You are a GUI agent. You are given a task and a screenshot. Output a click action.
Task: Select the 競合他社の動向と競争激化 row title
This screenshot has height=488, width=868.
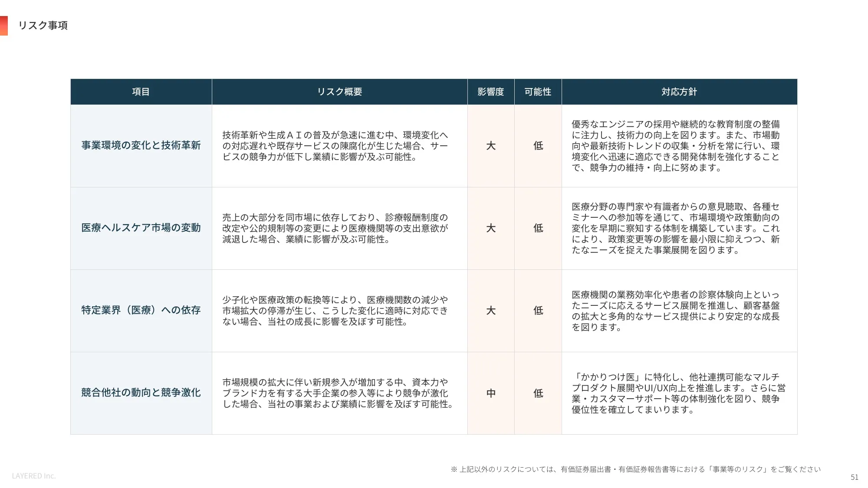coord(141,393)
